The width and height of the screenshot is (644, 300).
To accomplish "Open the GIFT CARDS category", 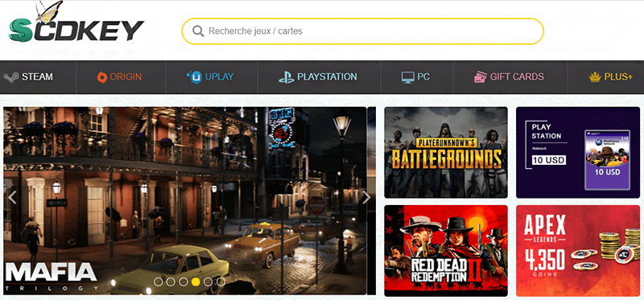I will click(x=517, y=76).
